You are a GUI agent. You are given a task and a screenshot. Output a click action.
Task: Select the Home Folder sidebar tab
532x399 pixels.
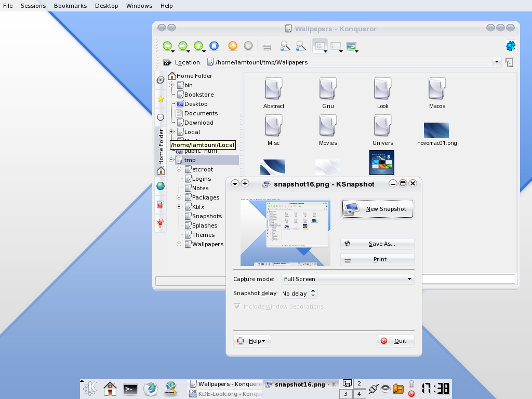tap(161, 152)
